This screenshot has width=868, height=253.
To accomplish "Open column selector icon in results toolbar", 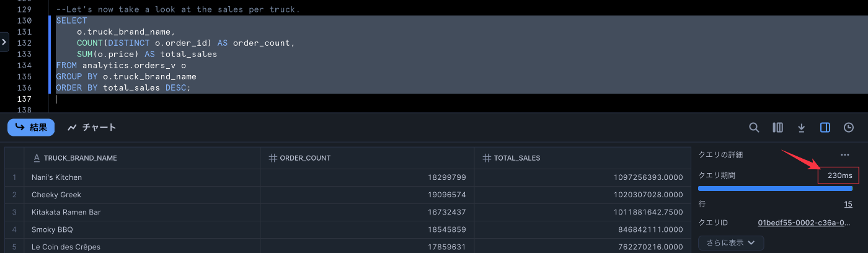I will click(x=777, y=127).
